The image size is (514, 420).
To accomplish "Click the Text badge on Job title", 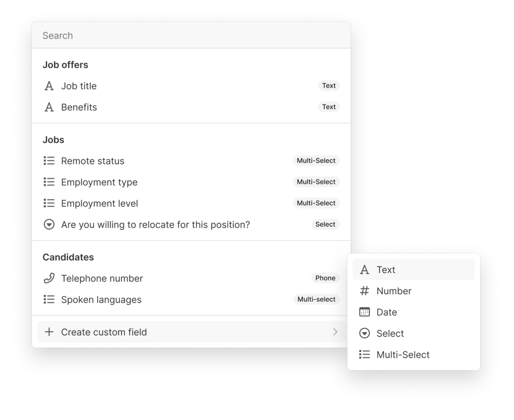I will click(x=329, y=86).
